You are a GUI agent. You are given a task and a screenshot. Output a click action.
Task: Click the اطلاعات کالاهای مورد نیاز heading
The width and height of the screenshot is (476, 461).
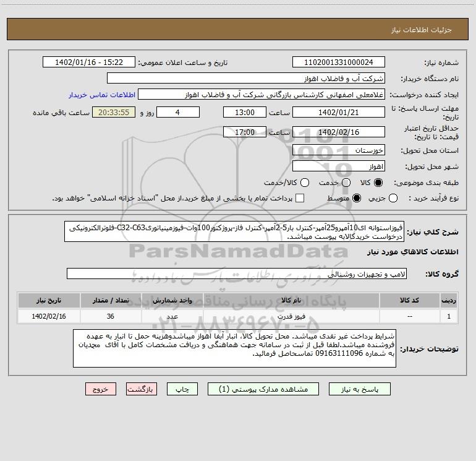(x=413, y=252)
